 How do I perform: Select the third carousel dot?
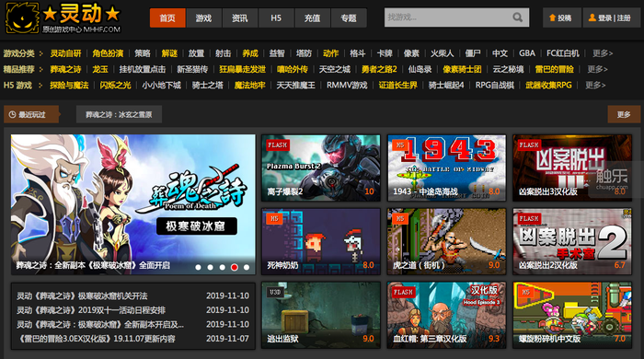coord(223,267)
